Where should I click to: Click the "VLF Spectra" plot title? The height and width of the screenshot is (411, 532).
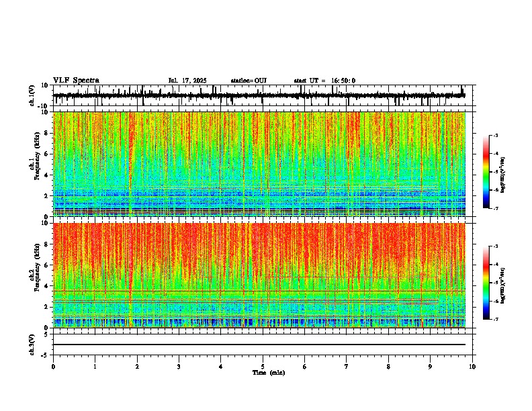76,81
